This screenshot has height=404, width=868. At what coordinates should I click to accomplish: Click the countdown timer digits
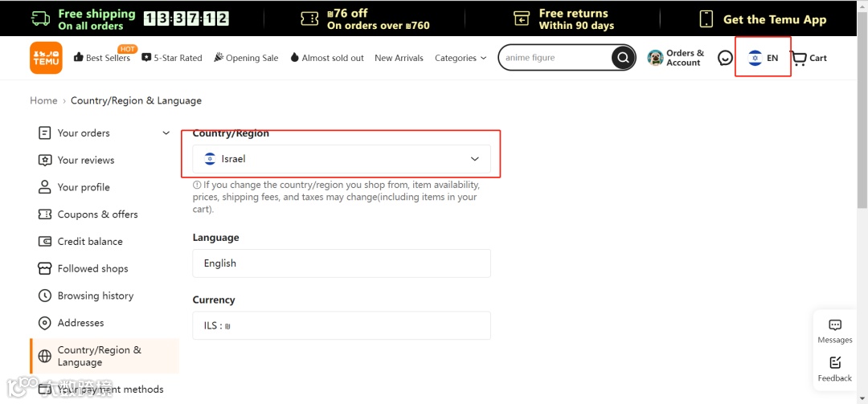[x=186, y=18]
